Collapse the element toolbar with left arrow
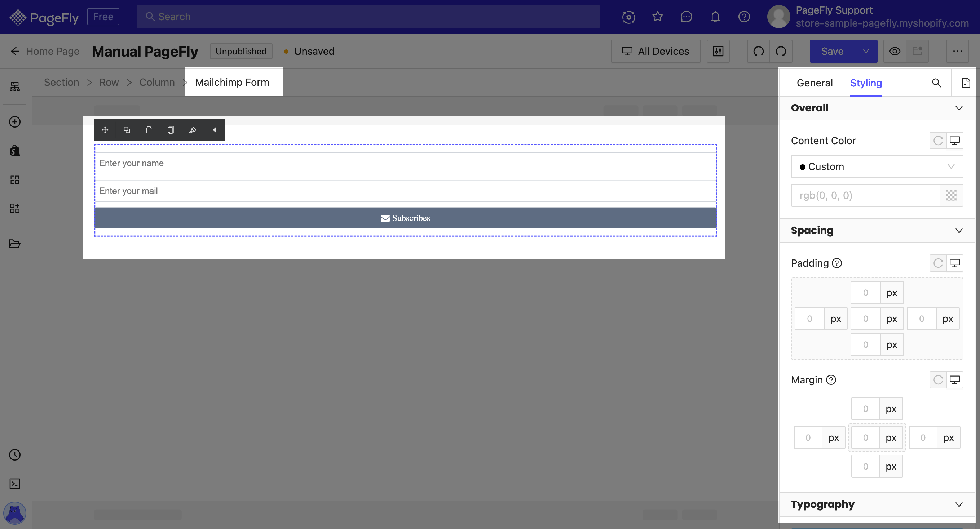Image resolution: width=980 pixels, height=529 pixels. pyautogui.click(x=215, y=130)
